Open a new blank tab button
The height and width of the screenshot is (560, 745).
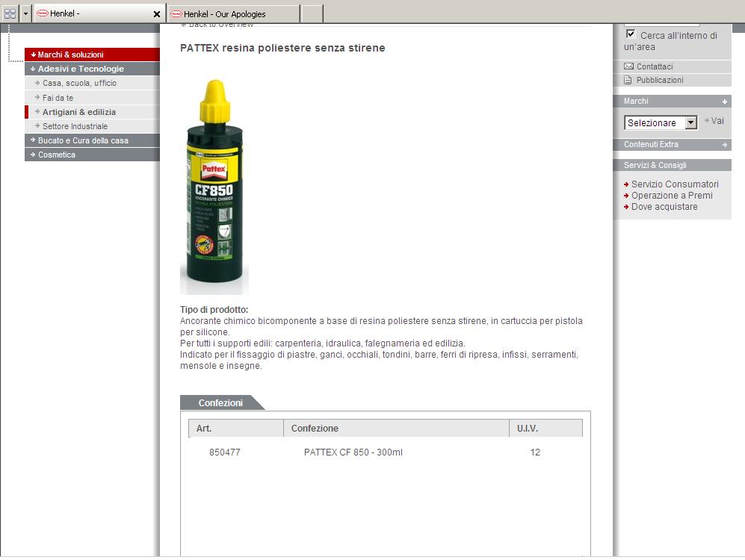tap(312, 13)
